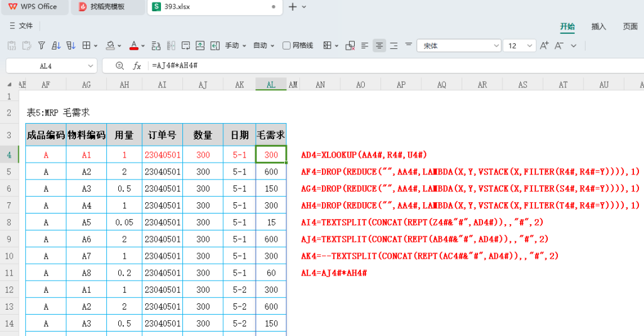Image resolution: width=644 pixels, height=336 pixels.
Task: Click the freeze panes icon
Action: pos(327,46)
